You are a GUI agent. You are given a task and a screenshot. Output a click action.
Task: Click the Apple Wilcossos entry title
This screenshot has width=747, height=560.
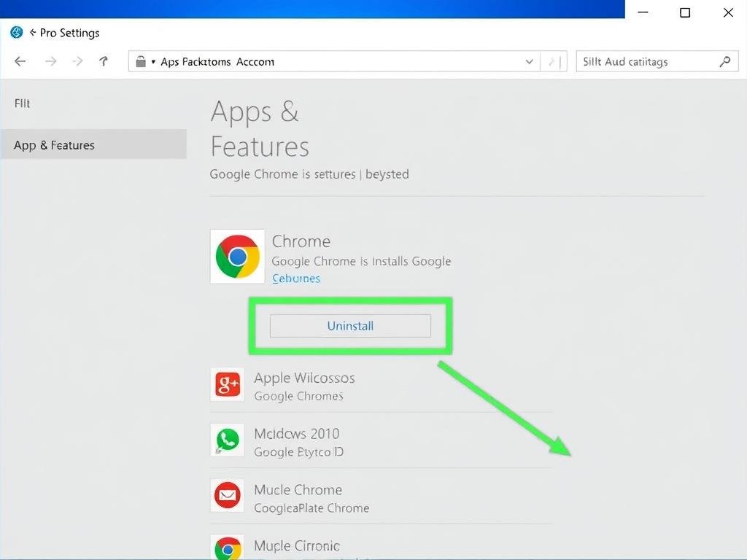point(304,378)
